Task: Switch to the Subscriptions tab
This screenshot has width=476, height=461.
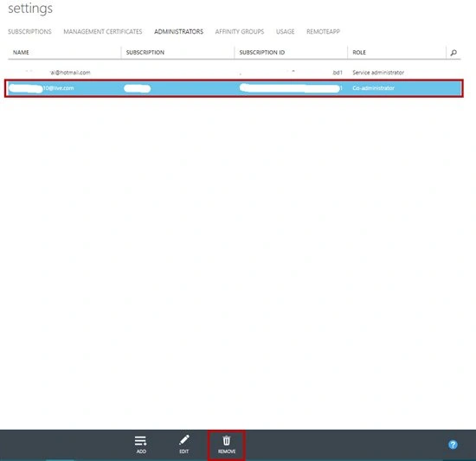Action: point(29,31)
